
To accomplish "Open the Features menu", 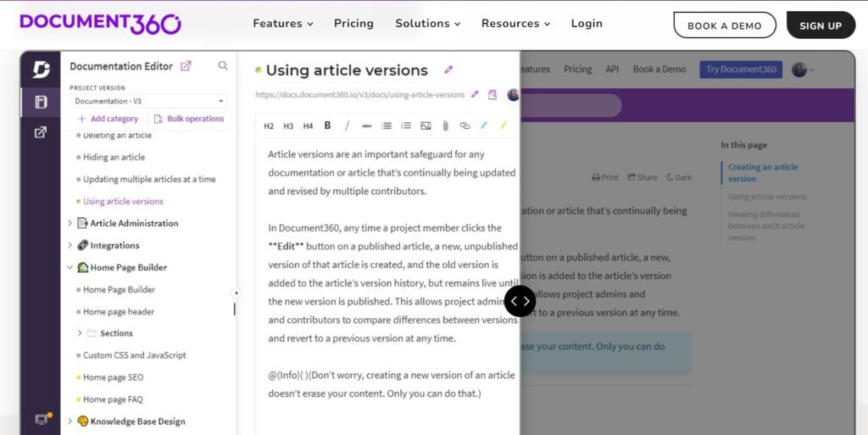I will click(x=283, y=24).
